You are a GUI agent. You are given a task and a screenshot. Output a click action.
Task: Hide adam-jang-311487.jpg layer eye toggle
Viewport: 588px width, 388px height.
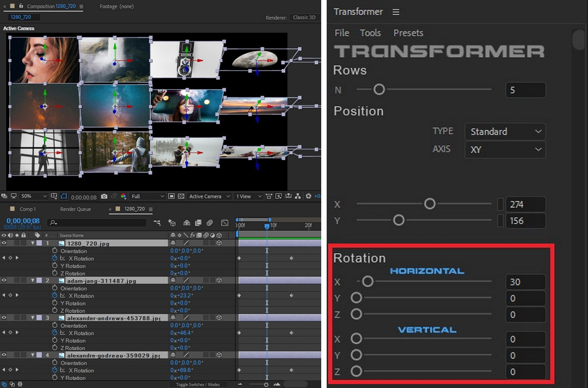click(x=4, y=280)
